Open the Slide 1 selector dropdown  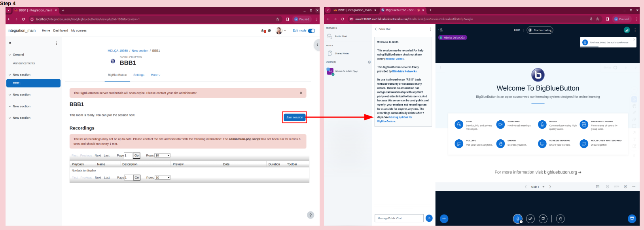click(x=538, y=187)
